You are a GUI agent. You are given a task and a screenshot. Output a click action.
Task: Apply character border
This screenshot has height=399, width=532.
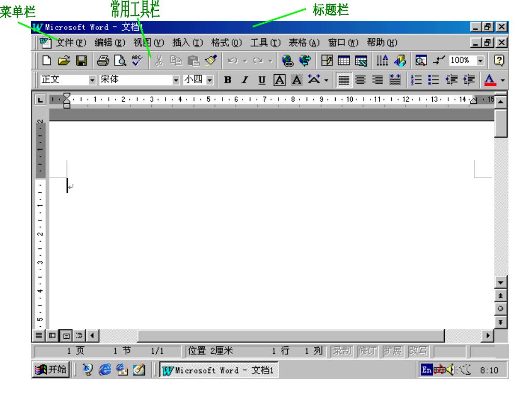click(x=279, y=80)
